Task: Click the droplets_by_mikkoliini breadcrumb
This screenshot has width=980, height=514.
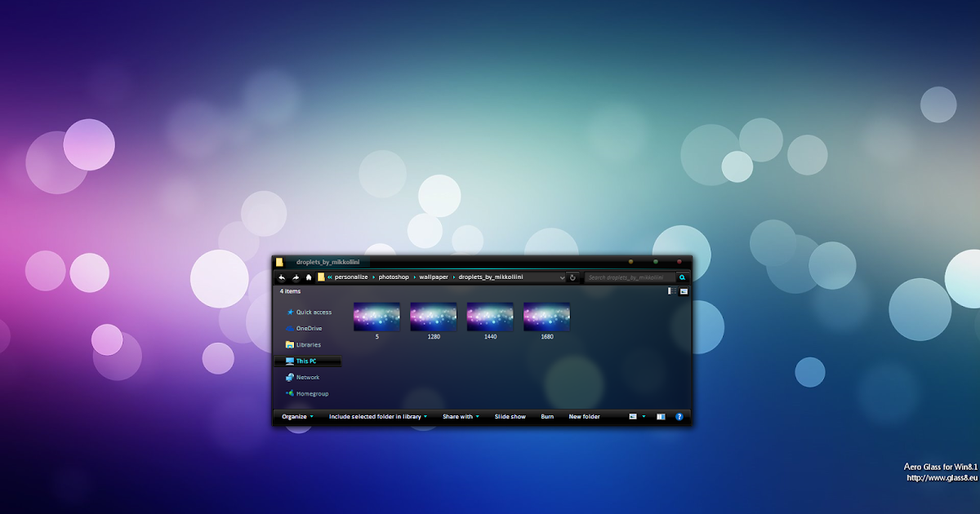Action: pyautogui.click(x=491, y=277)
